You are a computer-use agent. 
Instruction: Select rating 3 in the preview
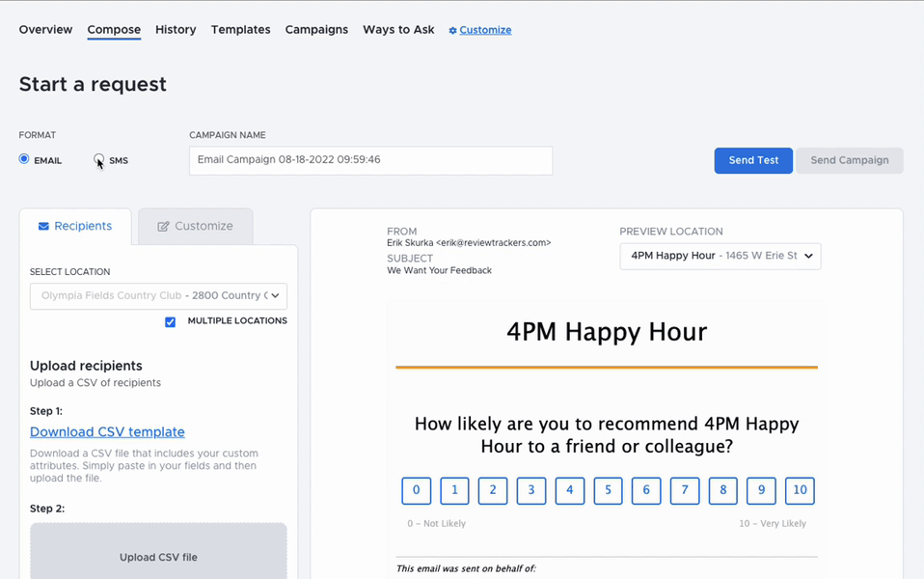pos(531,490)
